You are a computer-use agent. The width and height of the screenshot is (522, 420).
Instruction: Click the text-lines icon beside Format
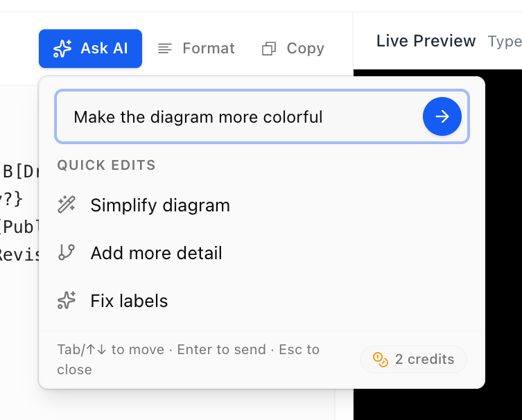click(165, 49)
